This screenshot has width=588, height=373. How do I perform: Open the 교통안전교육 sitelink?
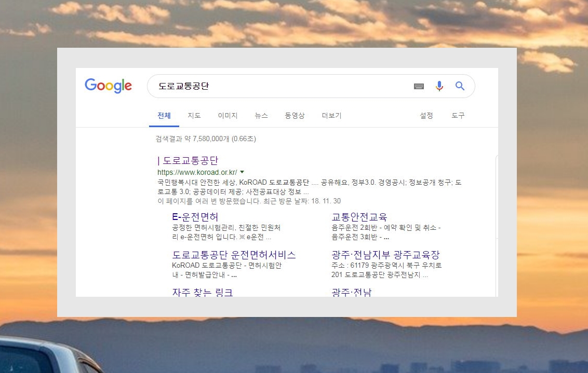pos(359,217)
